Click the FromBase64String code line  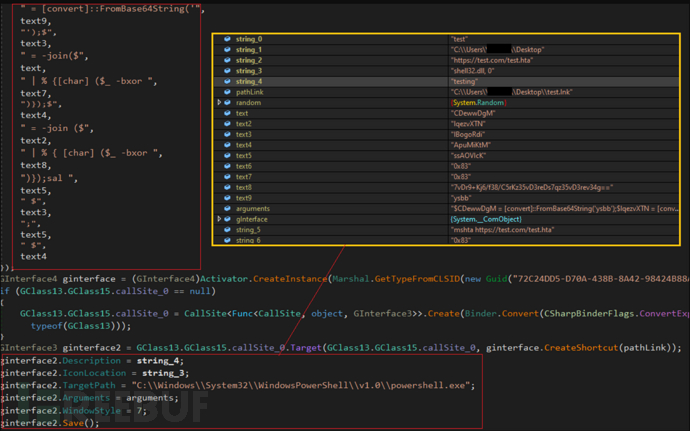click(x=113, y=8)
